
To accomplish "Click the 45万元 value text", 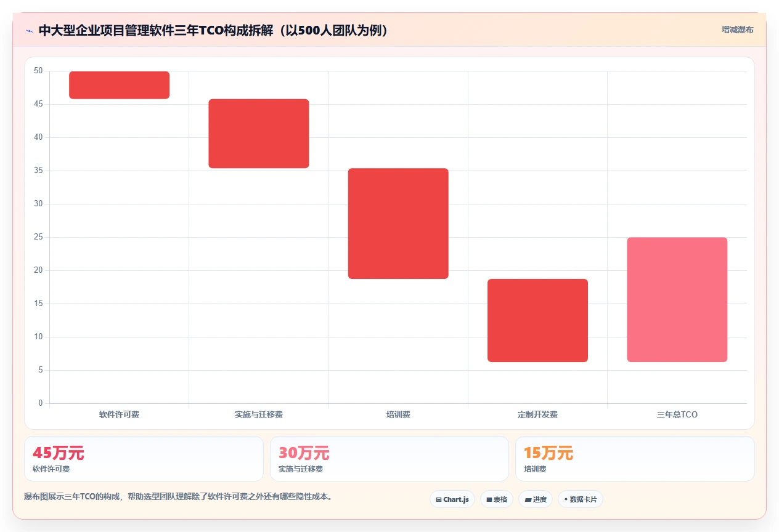I will [59, 453].
